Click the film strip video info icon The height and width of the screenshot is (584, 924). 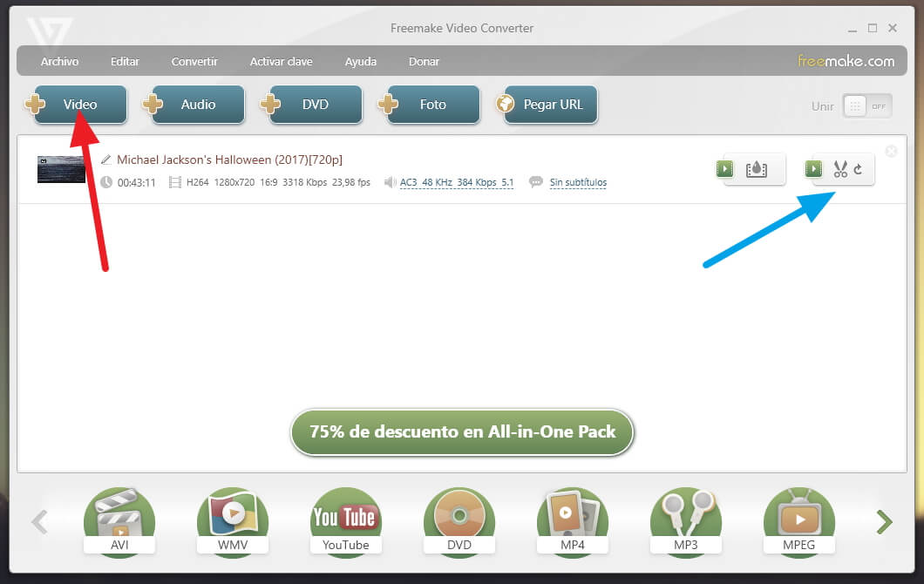(175, 183)
